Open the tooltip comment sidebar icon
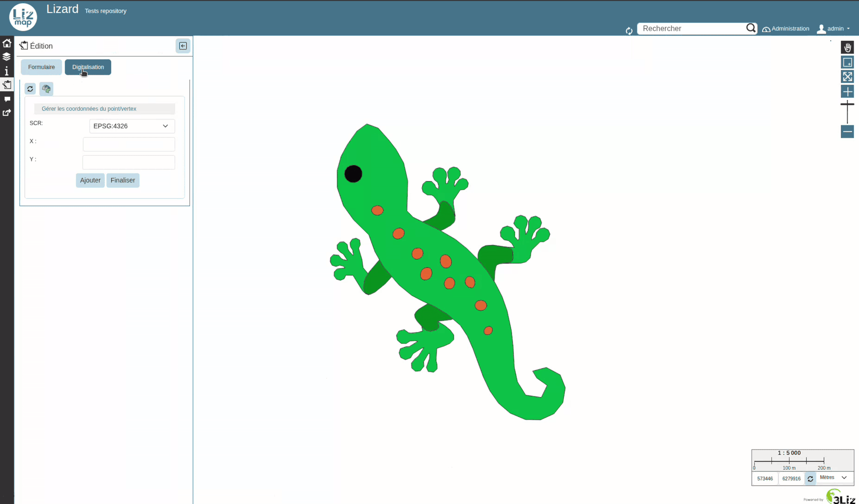The width and height of the screenshot is (859, 504). pyautogui.click(x=7, y=99)
